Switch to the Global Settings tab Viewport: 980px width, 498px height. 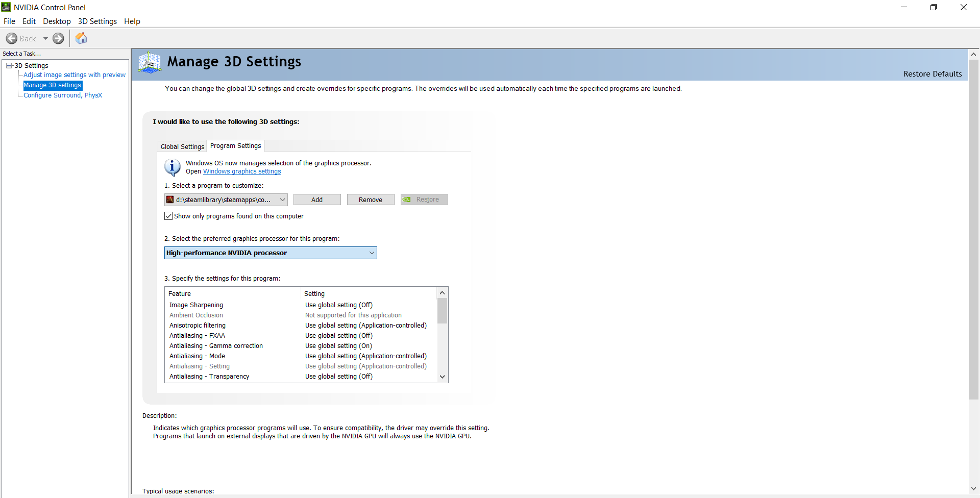pyautogui.click(x=182, y=146)
